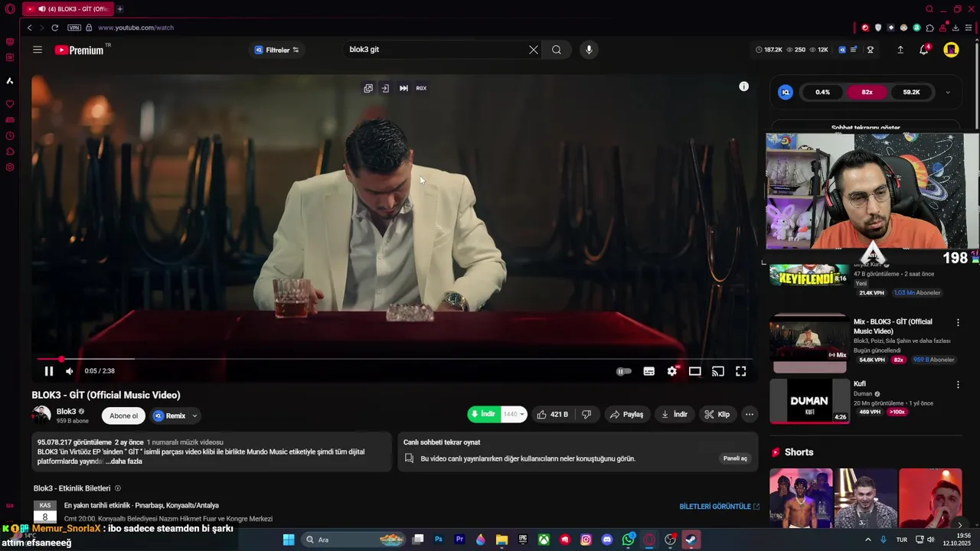Viewport: 980px width, 551px height.
Task: Select the 59.2K pill in vidIQ bar
Action: (911, 92)
